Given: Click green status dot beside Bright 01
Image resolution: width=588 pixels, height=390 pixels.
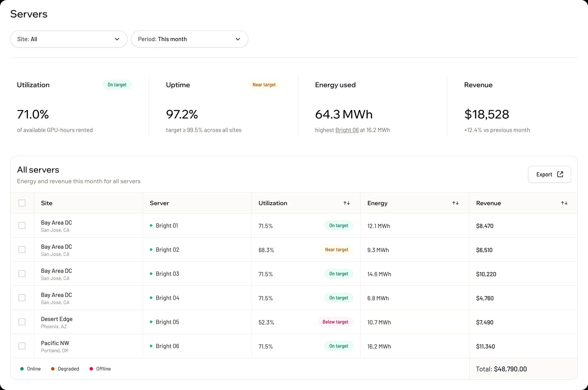Looking at the screenshot, I should [x=151, y=226].
